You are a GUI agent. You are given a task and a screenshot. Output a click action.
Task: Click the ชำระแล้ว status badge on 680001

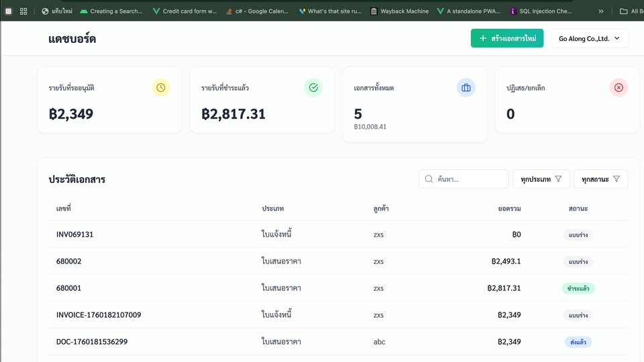578,288
